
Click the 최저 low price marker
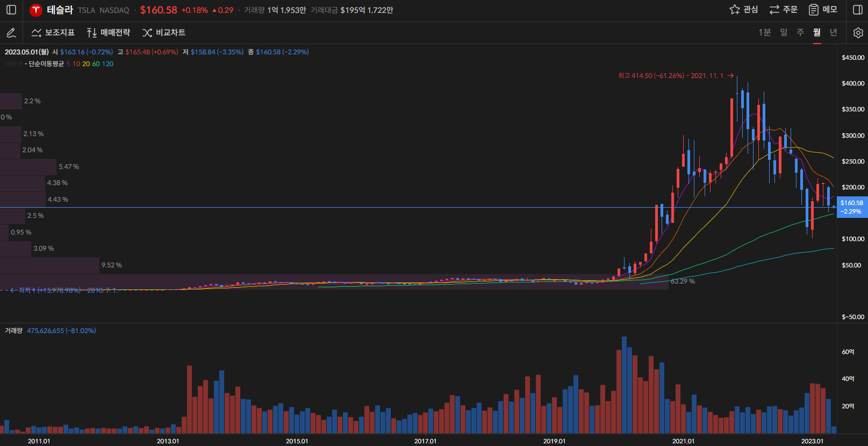click(63, 290)
